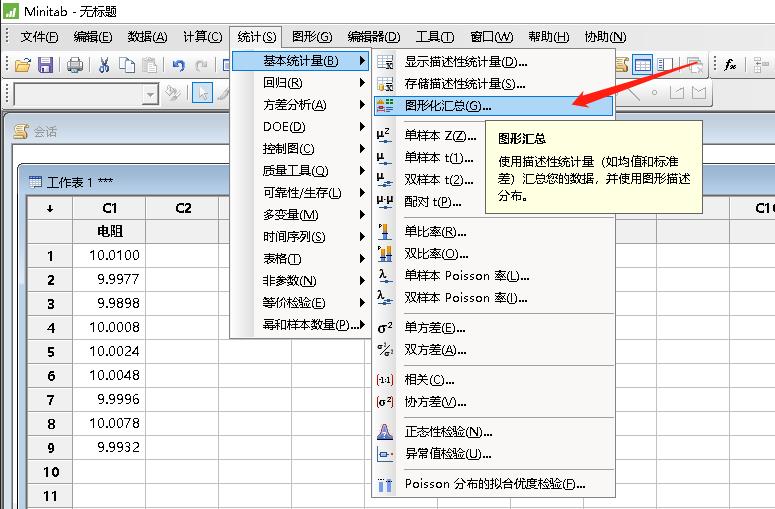
Task: Cut selection with the scissors icon
Action: point(104,65)
